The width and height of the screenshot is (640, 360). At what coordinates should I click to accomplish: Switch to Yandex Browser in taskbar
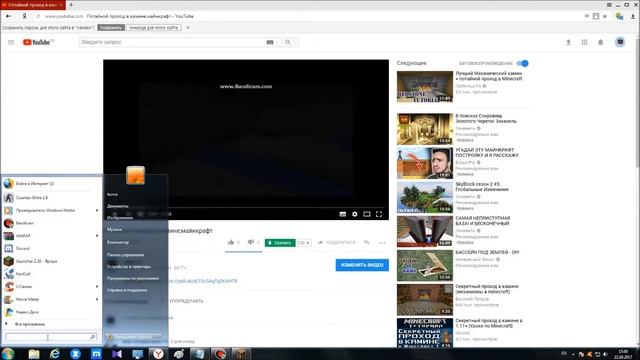[x=158, y=354]
